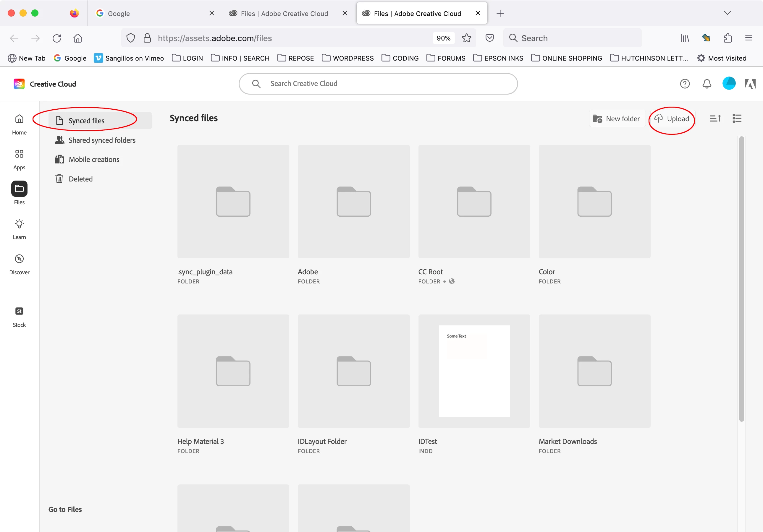The width and height of the screenshot is (763, 532).
Task: Switch to the Google browser tab
Action: click(150, 13)
